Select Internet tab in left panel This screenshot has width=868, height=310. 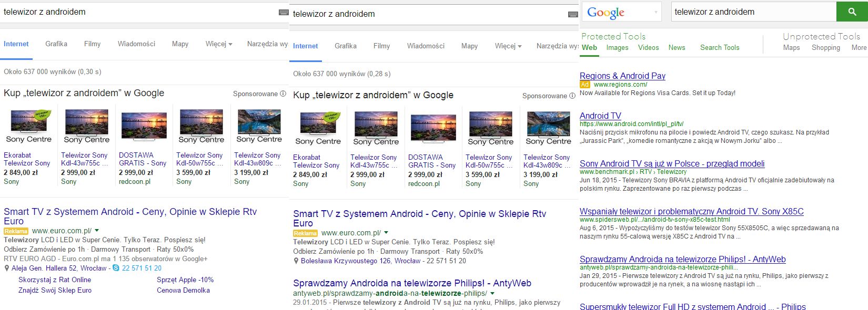pos(16,44)
